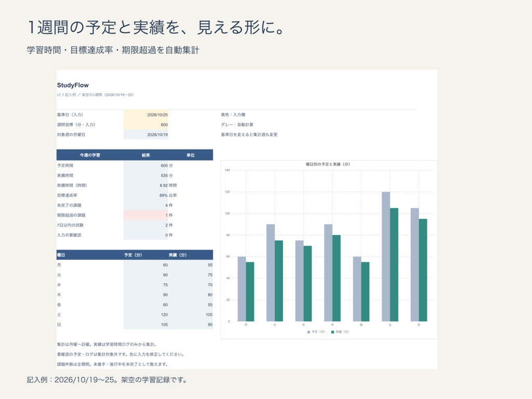Select the 基準日（入力） date cell 2026/10/25

point(146,115)
